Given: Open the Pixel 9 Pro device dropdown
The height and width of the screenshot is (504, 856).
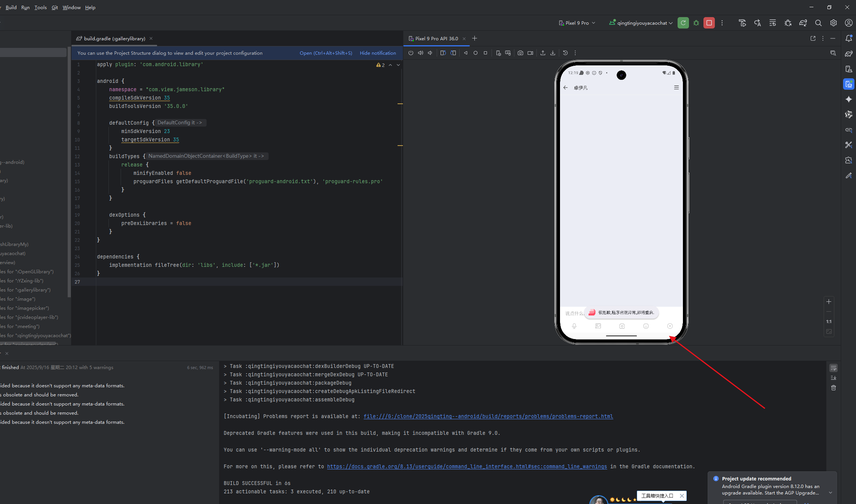Looking at the screenshot, I should [x=577, y=23].
